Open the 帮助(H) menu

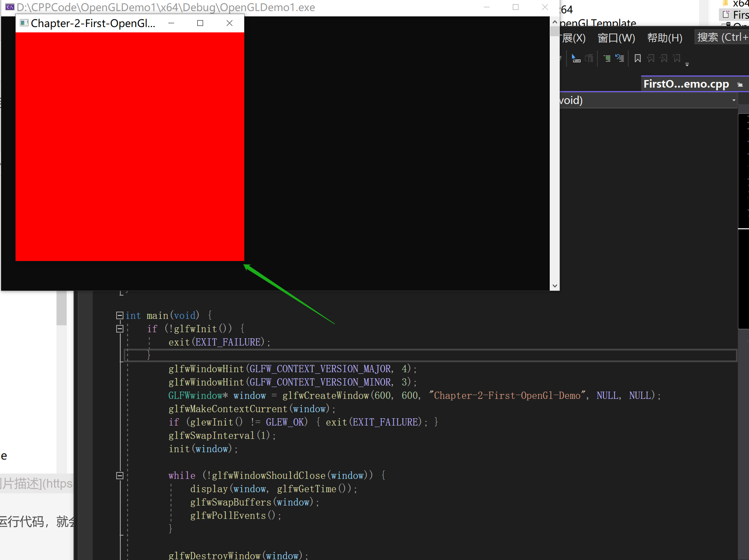pos(665,38)
